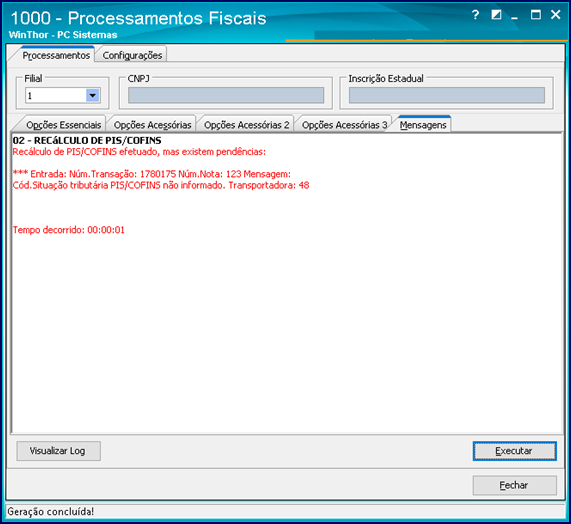Select the Opções Acessórias tab
This screenshot has height=524, width=571.
(152, 125)
